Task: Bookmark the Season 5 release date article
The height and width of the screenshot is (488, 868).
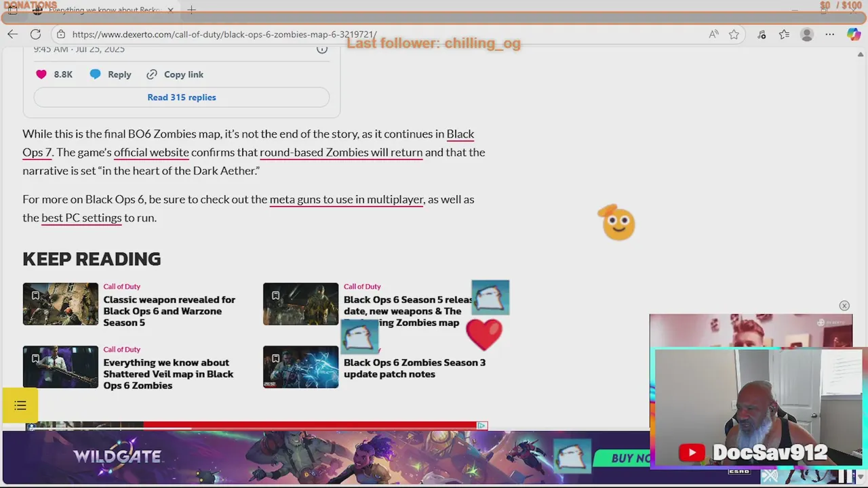Action: (x=275, y=296)
